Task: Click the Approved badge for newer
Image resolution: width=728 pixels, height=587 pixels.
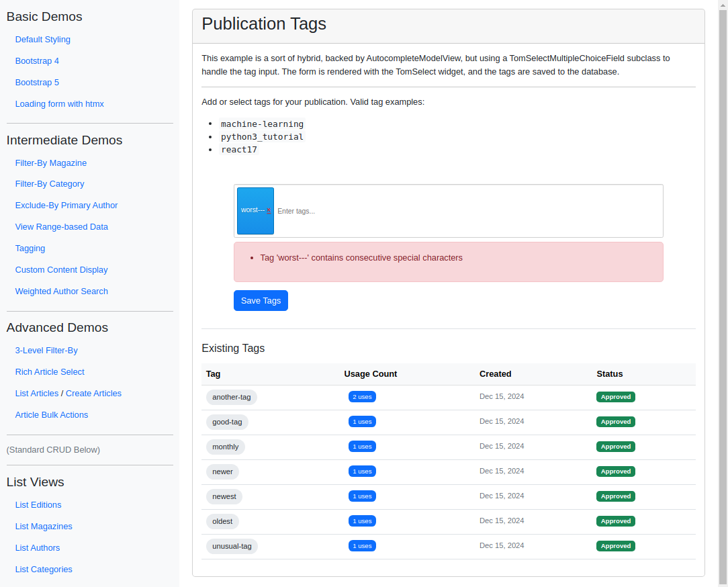Action: [616, 471]
